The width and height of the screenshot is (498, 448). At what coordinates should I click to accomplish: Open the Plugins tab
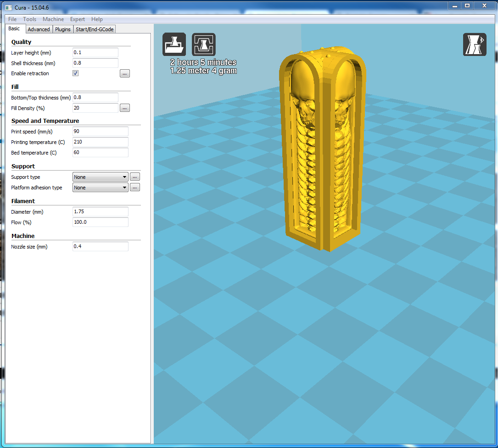(x=62, y=29)
